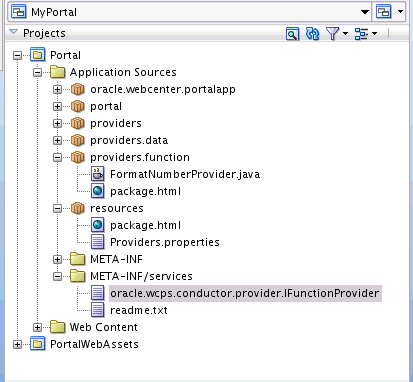
Task: Select package.html under providers.function
Action: tap(145, 192)
